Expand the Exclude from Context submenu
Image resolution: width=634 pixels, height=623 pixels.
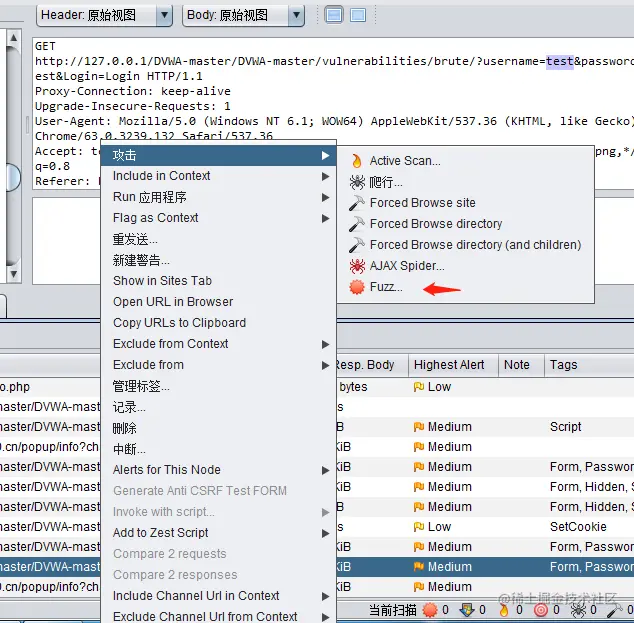point(325,344)
